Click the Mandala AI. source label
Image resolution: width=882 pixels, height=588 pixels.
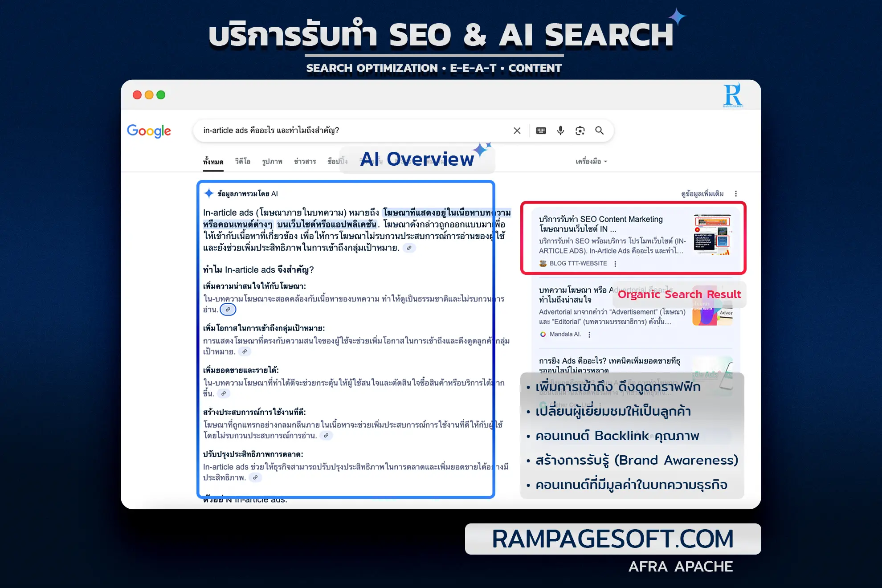[565, 334]
